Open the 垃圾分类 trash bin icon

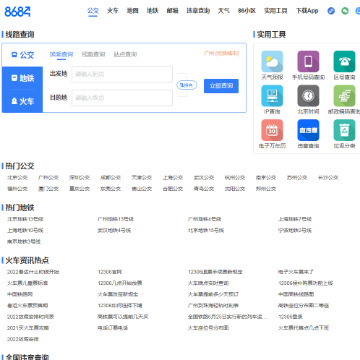pos(344,130)
